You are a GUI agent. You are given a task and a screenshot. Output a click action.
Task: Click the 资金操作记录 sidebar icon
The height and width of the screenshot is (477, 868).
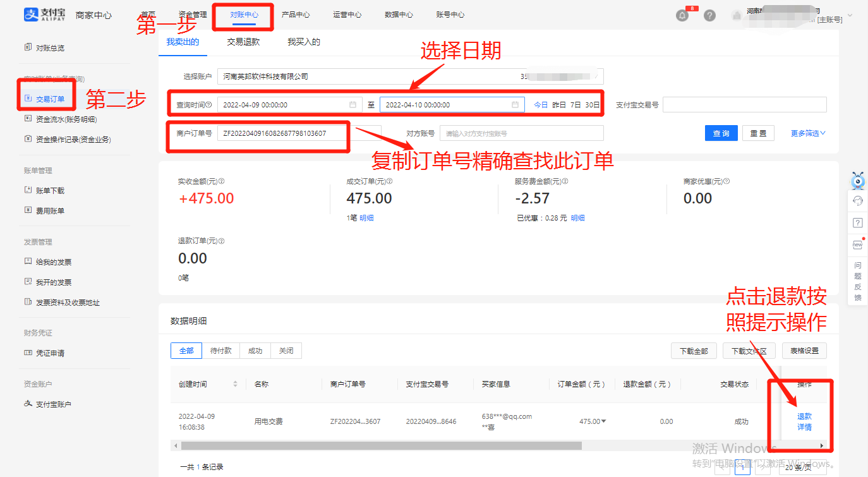coord(28,139)
